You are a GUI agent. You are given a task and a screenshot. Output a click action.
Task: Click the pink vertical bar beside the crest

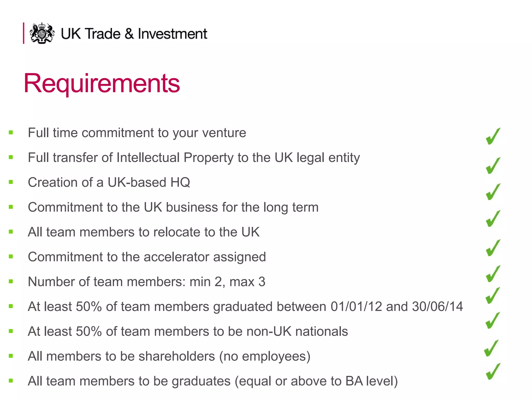pos(24,33)
